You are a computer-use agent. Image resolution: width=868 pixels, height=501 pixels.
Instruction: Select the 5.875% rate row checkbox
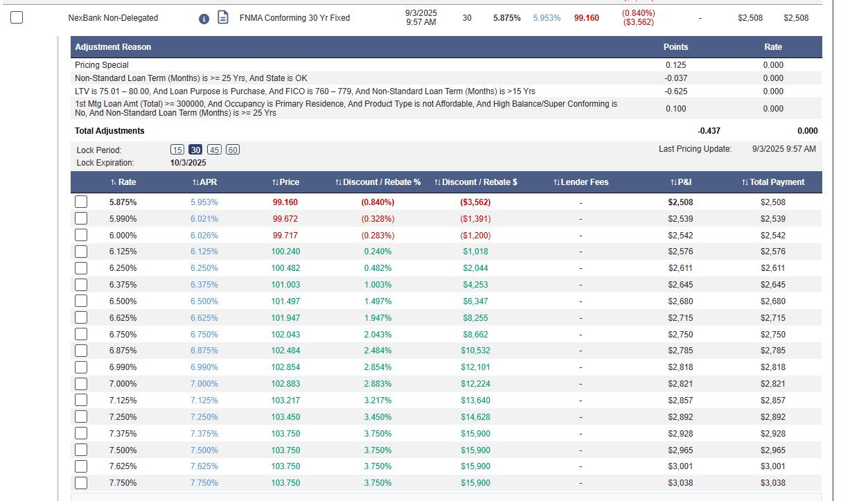(x=81, y=202)
